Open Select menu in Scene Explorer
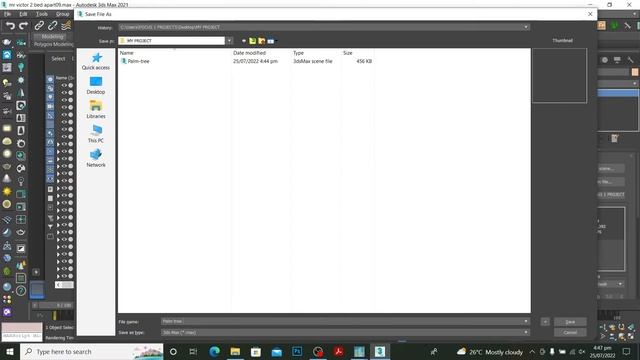The image size is (640, 360). tap(58, 59)
